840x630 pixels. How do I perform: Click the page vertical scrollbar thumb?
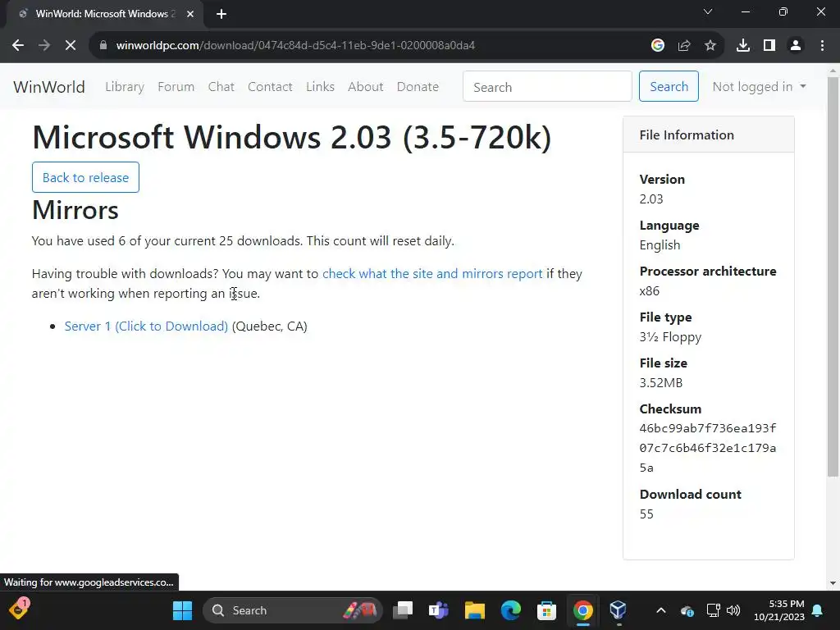click(833, 276)
